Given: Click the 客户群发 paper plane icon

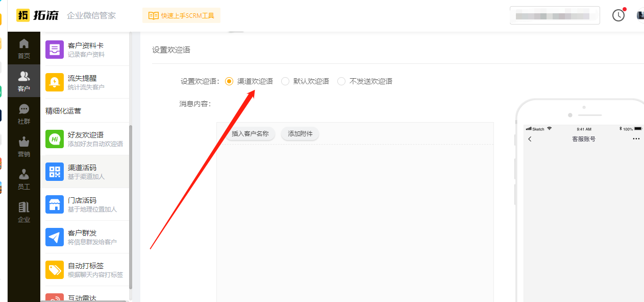Looking at the screenshot, I should pyautogui.click(x=55, y=237).
